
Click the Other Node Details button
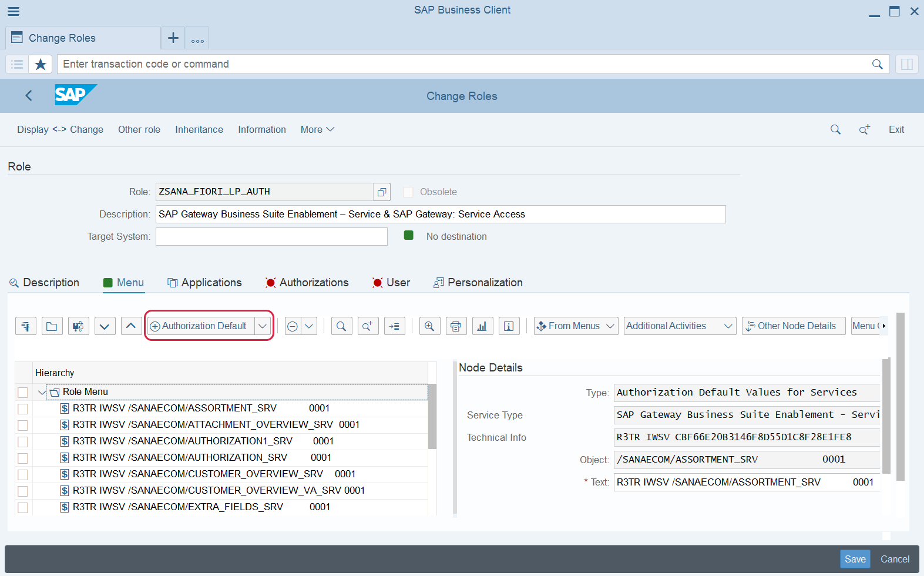click(x=794, y=326)
